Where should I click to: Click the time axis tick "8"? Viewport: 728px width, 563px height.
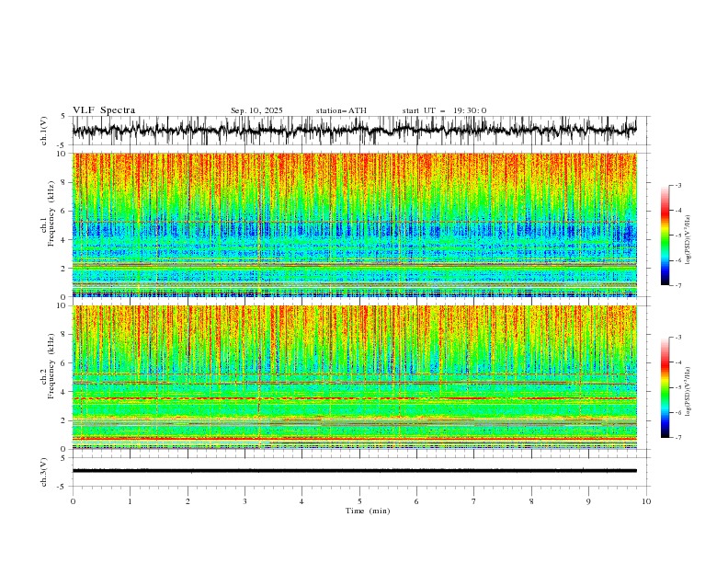point(531,501)
